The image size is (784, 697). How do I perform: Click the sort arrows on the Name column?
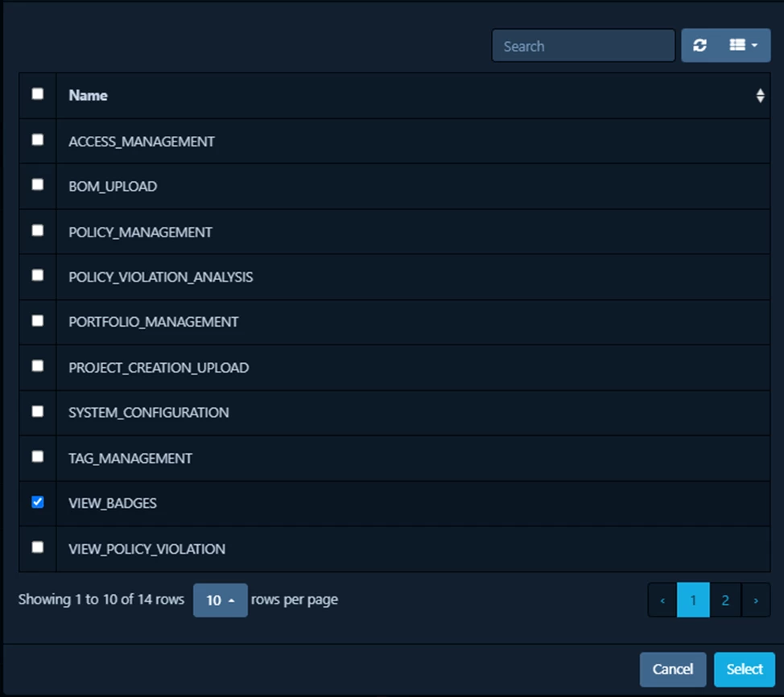760,95
